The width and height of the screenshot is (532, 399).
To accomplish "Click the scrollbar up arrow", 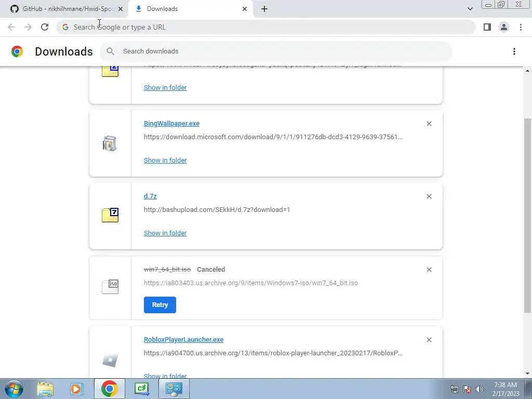I will pyautogui.click(x=528, y=71).
